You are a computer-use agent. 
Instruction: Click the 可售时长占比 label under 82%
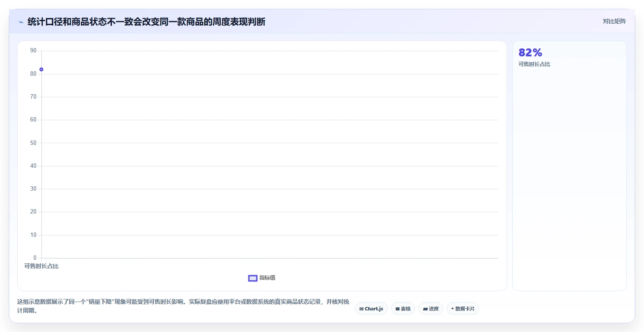click(534, 64)
